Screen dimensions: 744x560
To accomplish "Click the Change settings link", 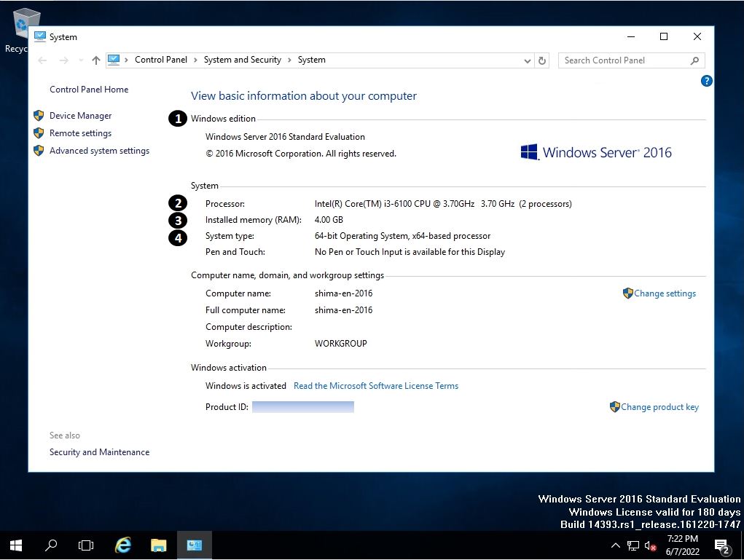I will pos(665,293).
